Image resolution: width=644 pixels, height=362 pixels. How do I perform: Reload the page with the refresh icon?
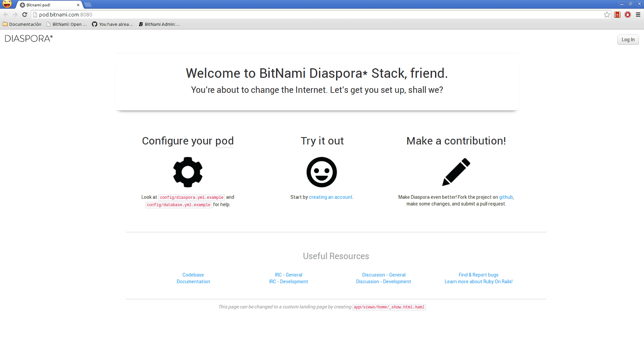(25, 14)
